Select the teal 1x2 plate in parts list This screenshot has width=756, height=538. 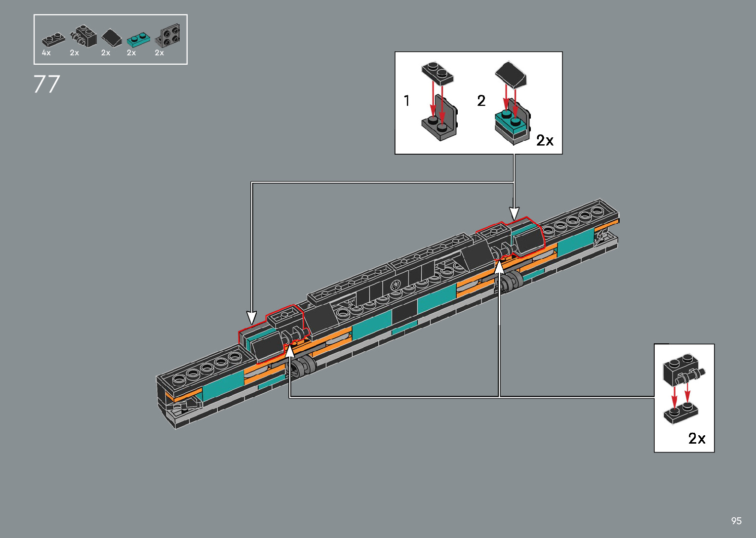pyautogui.click(x=138, y=39)
